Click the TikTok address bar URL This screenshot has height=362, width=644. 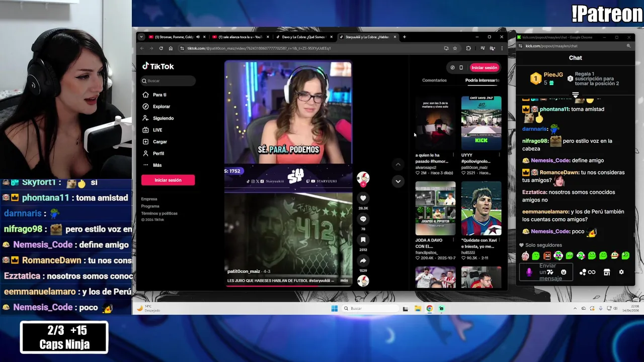click(259, 48)
